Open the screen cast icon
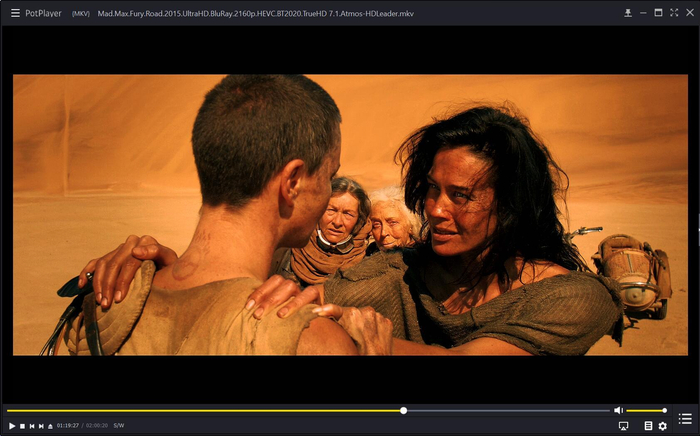 (x=624, y=426)
